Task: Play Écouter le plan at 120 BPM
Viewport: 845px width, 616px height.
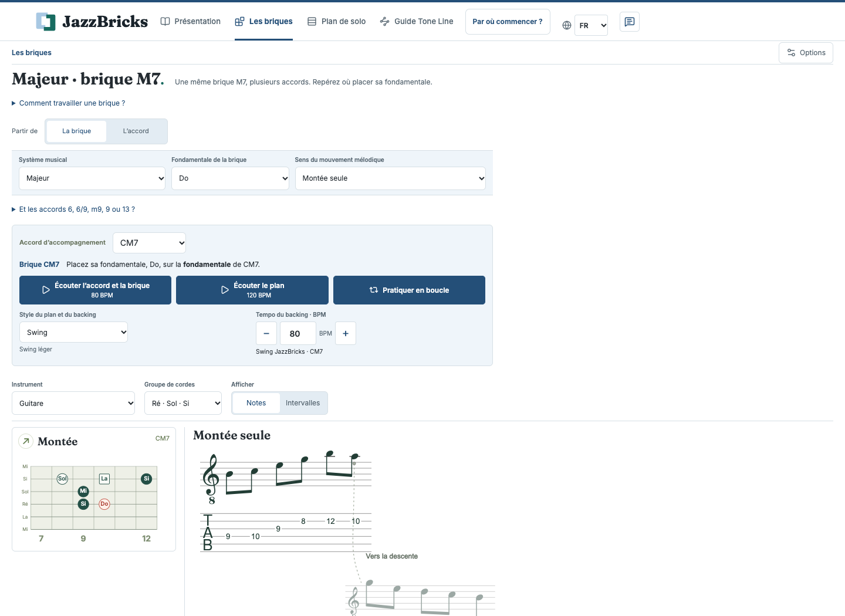Action: pos(252,290)
